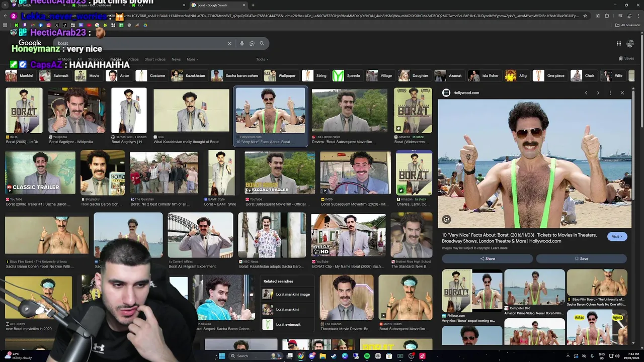Switch to the Twitch browser tab
The height and width of the screenshot is (362, 644).
[x=38, y=5]
